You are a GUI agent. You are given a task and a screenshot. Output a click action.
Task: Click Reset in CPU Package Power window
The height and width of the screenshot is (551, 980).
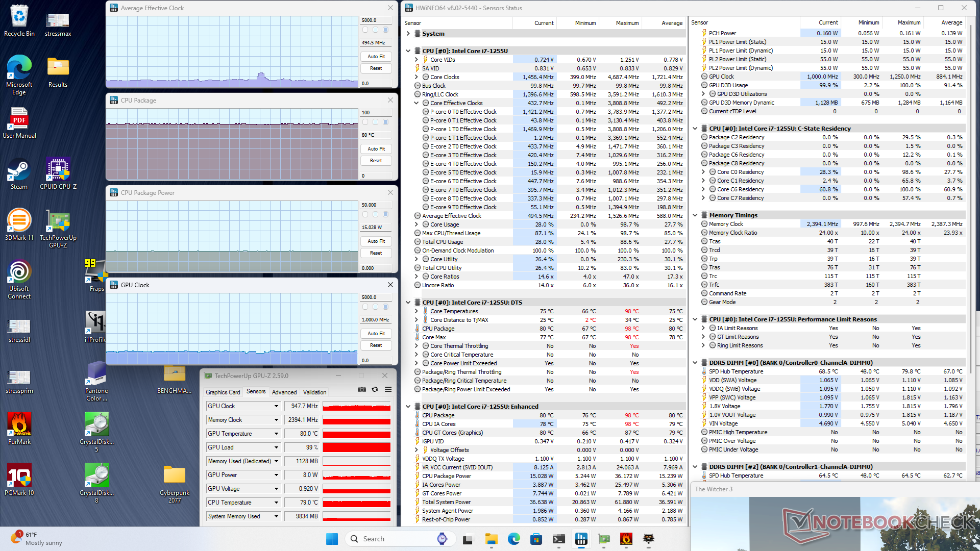(376, 253)
